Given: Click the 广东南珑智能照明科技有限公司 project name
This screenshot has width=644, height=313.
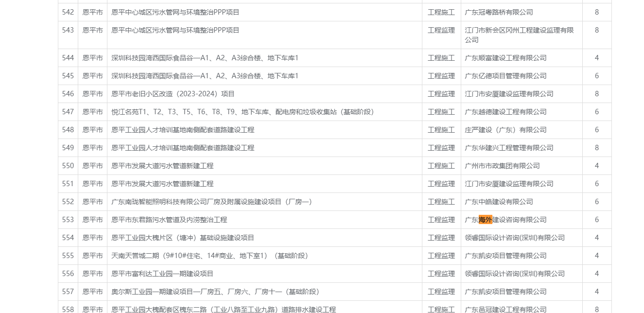Looking at the screenshot, I should coord(211,202).
